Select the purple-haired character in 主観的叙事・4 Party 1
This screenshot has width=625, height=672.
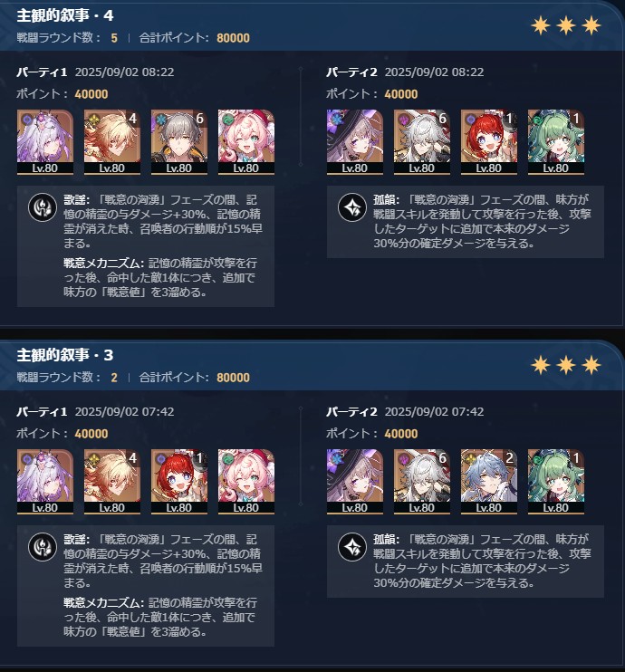(45, 142)
